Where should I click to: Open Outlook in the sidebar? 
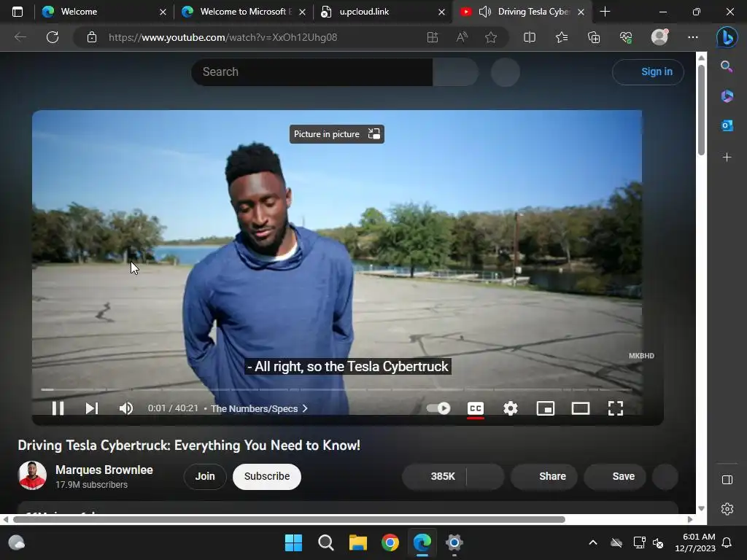click(x=727, y=125)
